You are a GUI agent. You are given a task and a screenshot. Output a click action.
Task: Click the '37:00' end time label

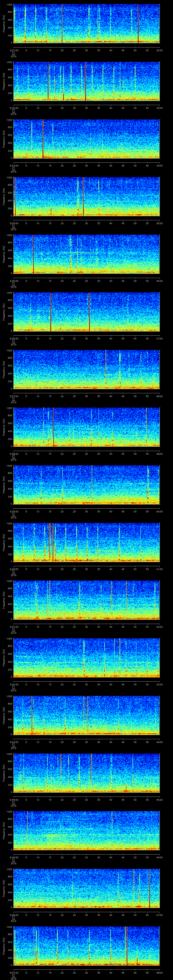point(159,339)
